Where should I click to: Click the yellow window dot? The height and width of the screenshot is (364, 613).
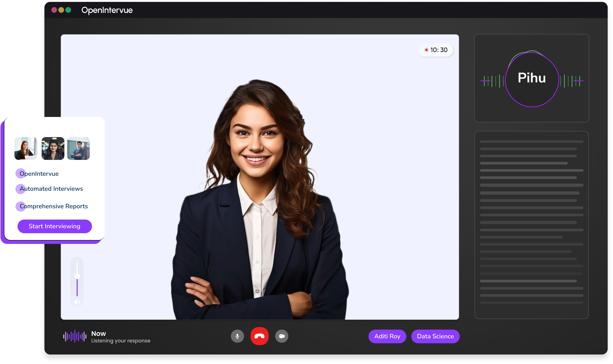[61, 10]
